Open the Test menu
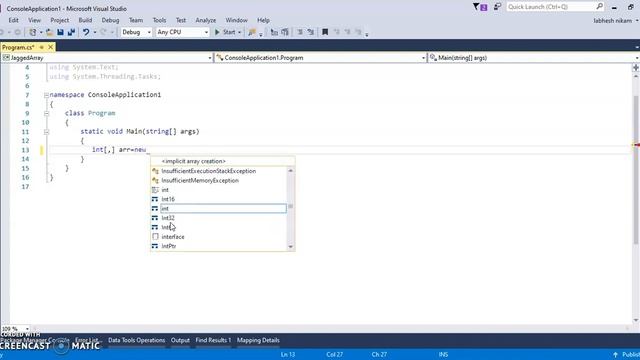The image size is (640, 360). [181, 20]
